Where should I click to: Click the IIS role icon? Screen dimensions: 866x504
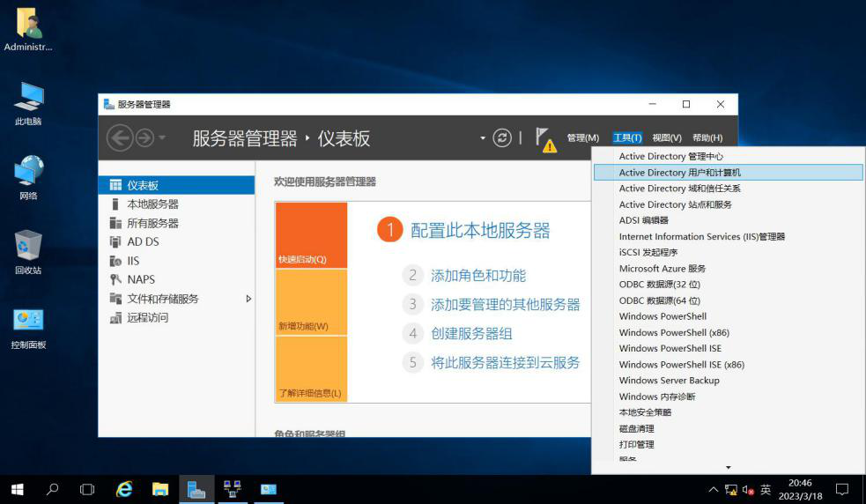point(115,260)
